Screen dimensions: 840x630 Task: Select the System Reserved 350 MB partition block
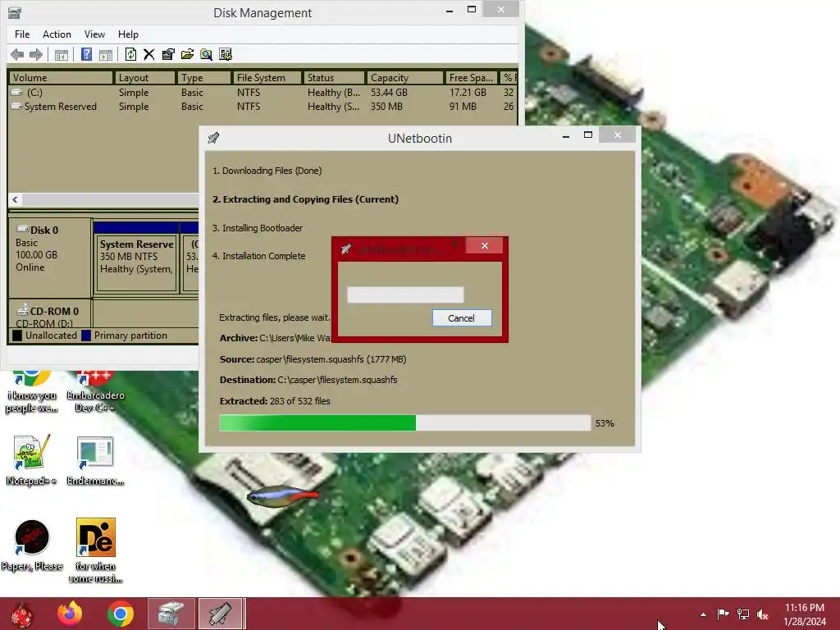pyautogui.click(x=137, y=263)
